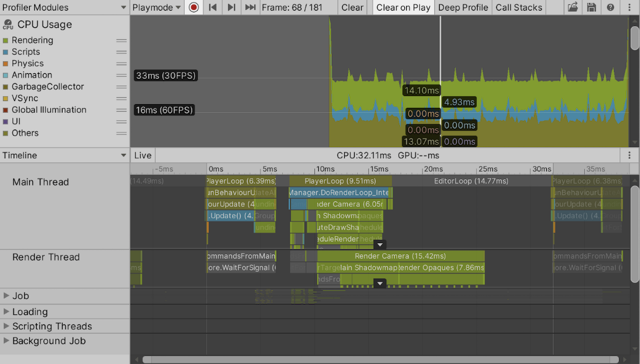Grab the Rendering reorder handle

[x=121, y=40]
